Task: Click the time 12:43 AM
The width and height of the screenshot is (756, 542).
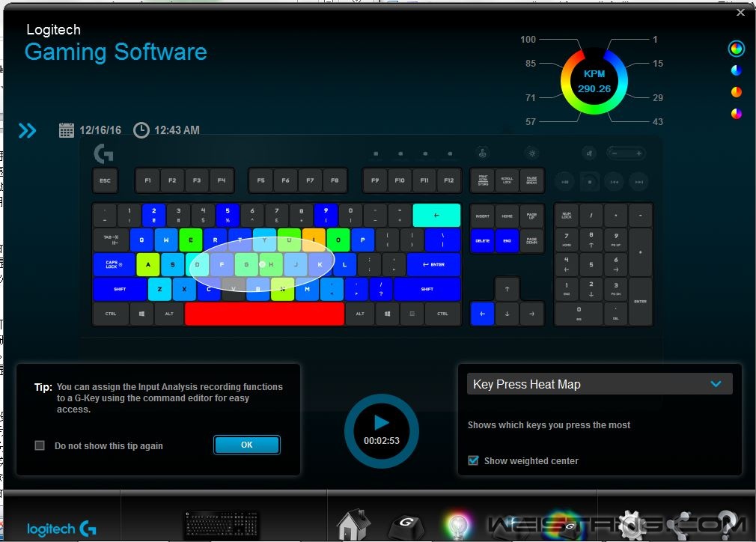Action: point(177,130)
